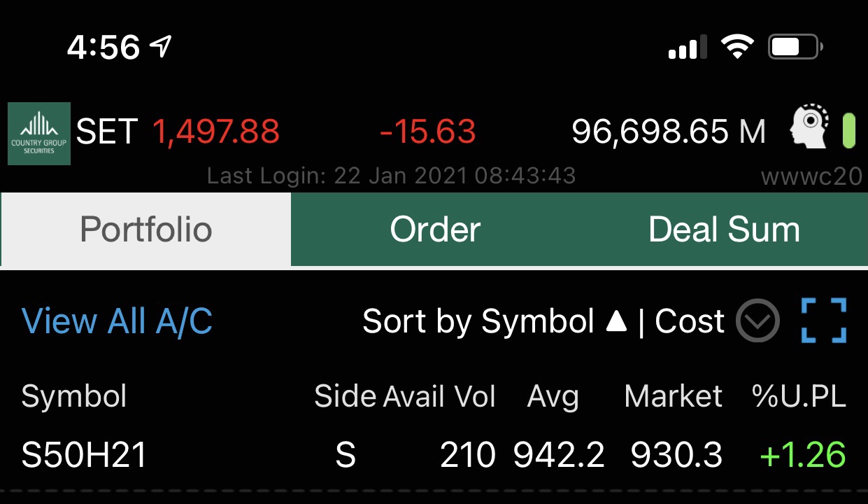Tap the SET index value 1,497.88
868x504 pixels.
point(216,132)
